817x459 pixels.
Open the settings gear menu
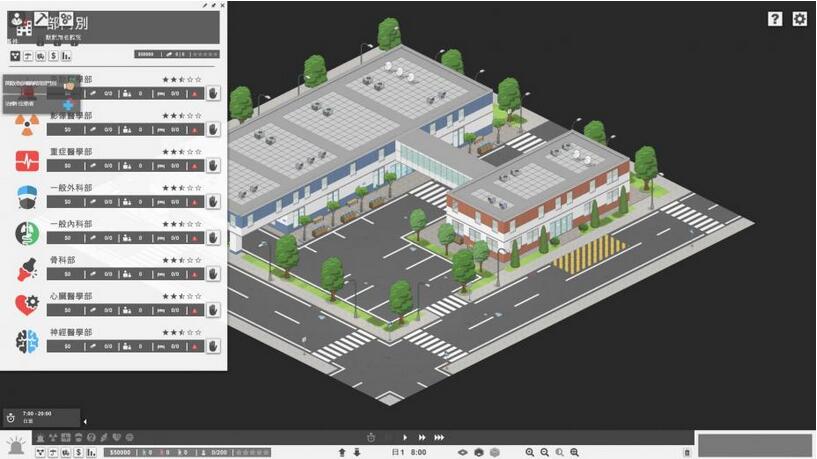click(x=799, y=19)
